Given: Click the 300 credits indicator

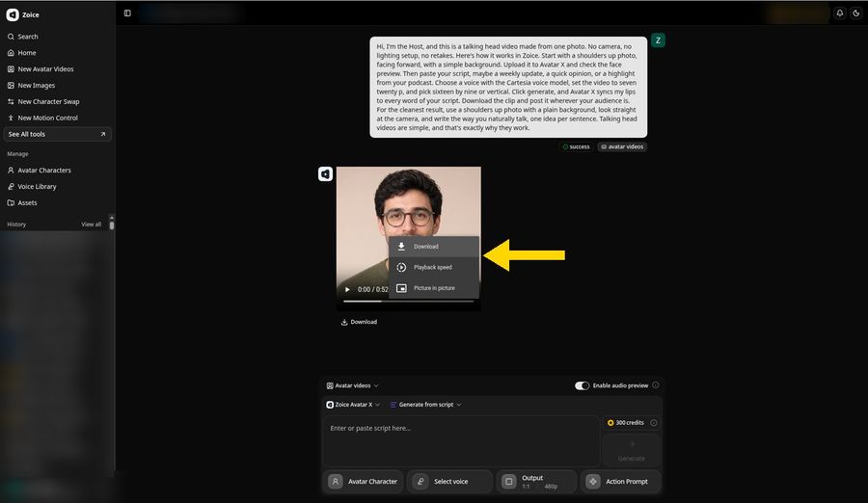Looking at the screenshot, I should (x=626, y=423).
